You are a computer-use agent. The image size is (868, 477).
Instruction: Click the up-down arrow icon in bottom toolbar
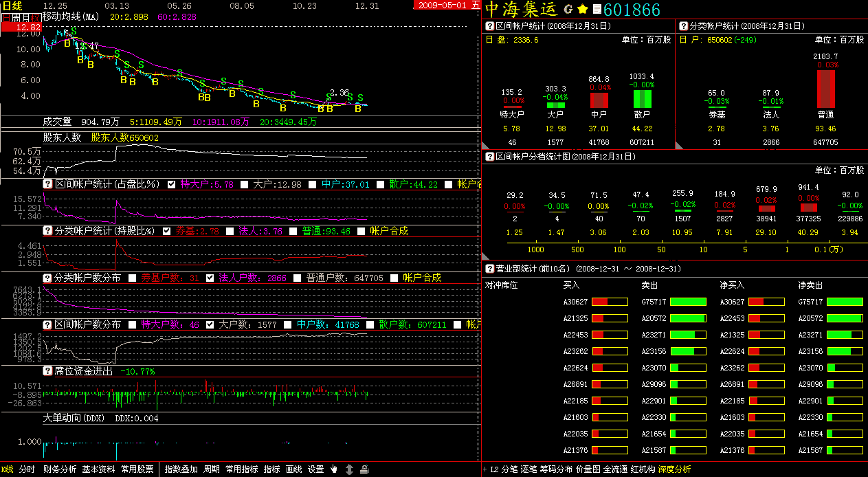(x=349, y=469)
